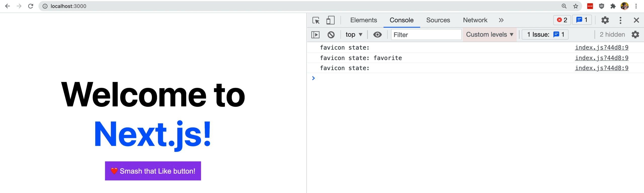Go forward using the browser forward arrow
Screen dimensions: 644x193
19,6
